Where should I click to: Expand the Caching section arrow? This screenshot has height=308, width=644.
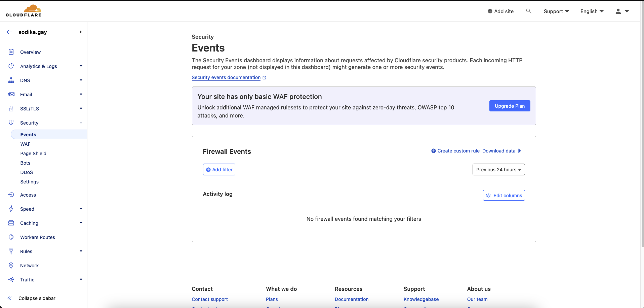coord(81,223)
